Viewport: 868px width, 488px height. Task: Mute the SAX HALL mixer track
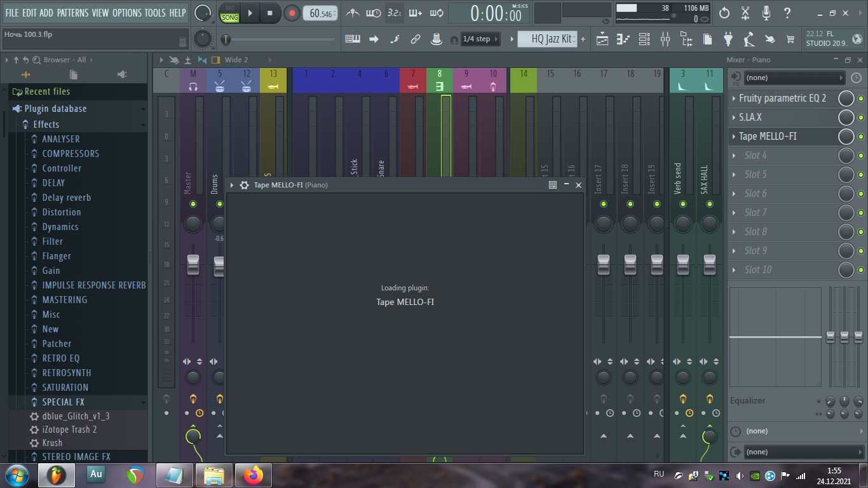710,204
